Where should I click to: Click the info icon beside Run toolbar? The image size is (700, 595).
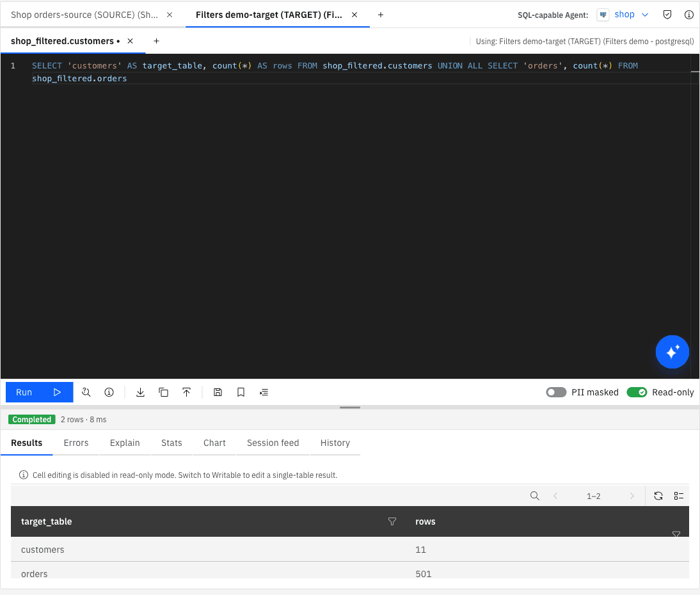pyautogui.click(x=109, y=392)
